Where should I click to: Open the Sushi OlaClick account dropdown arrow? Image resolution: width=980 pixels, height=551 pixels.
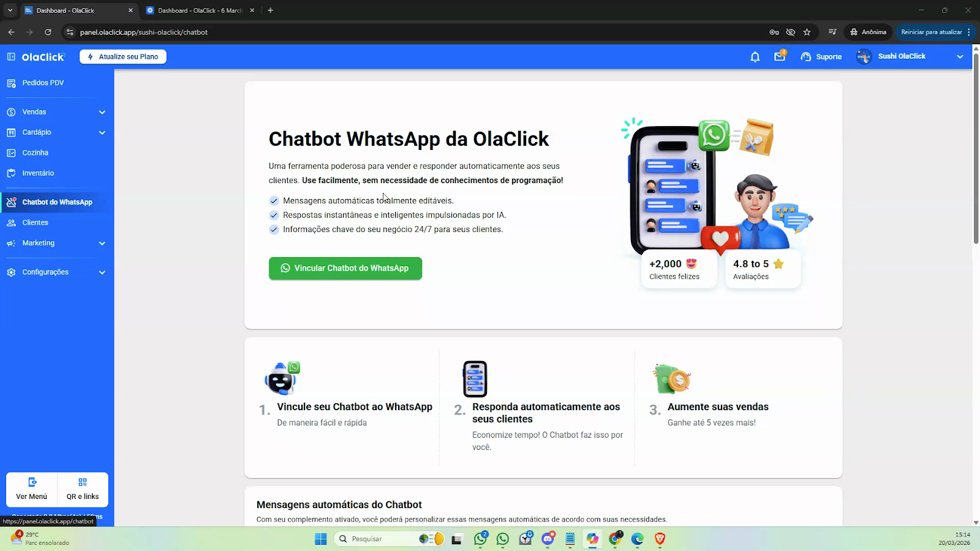coord(959,57)
